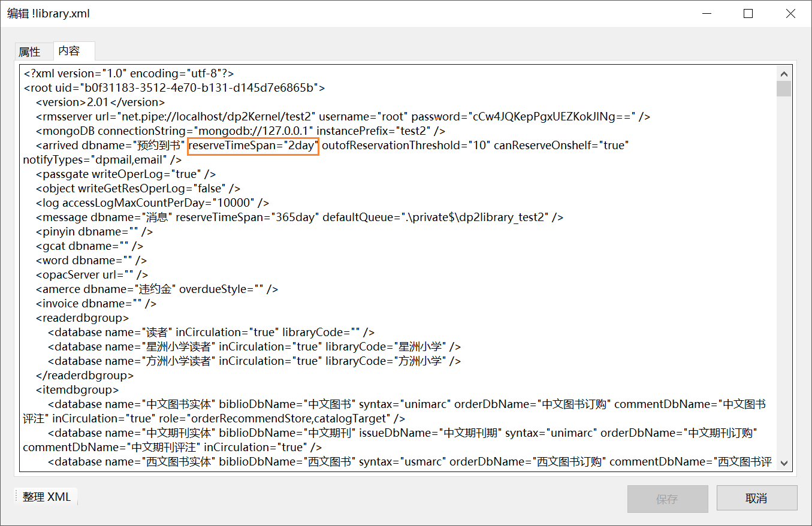Click the word dbname line
This screenshot has width=812, height=526.
point(91,260)
